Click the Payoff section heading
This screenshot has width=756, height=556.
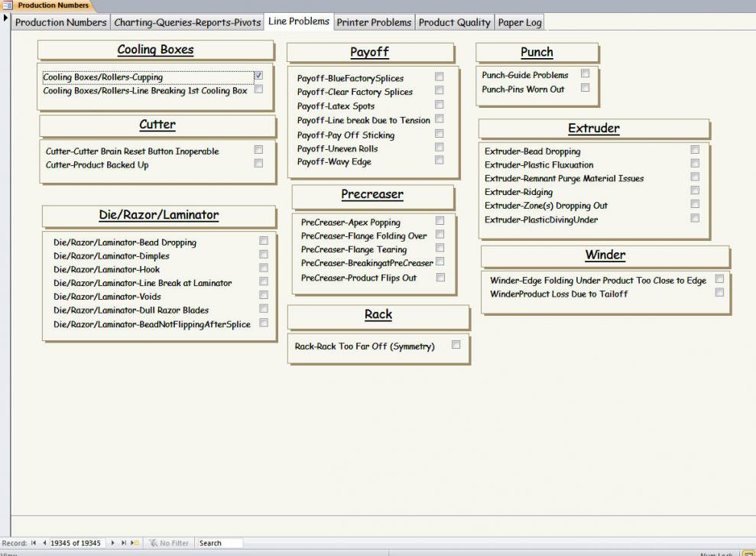click(x=370, y=52)
